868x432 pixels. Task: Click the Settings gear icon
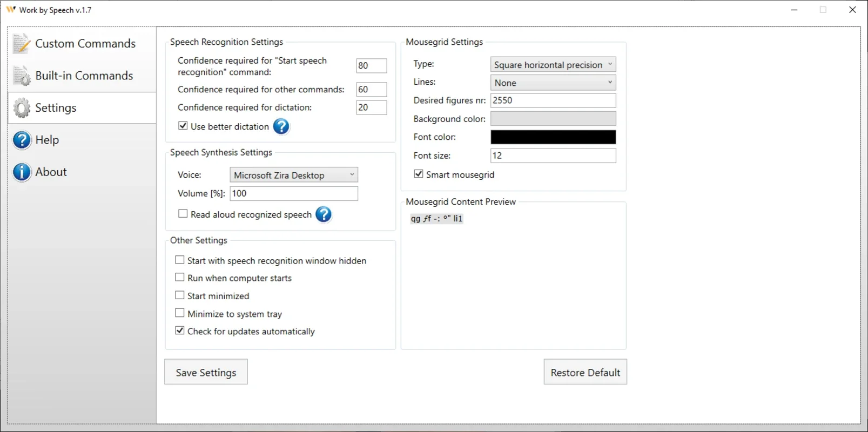coord(22,108)
